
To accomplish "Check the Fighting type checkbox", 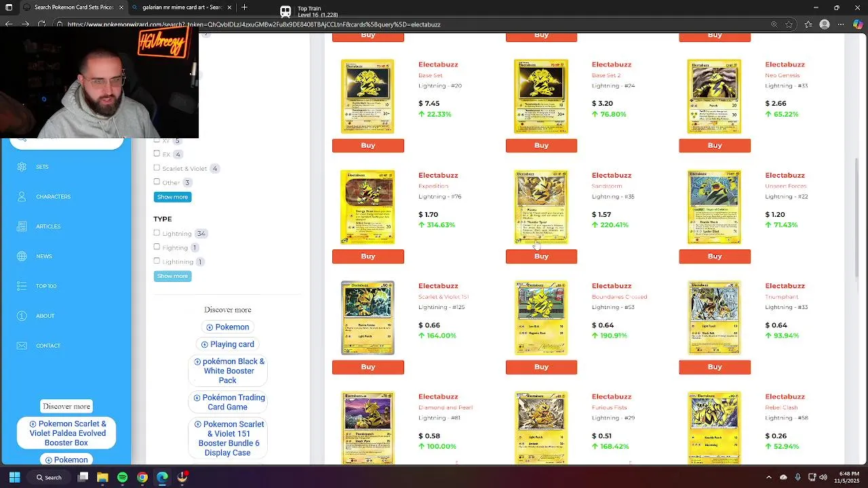I will click(157, 247).
